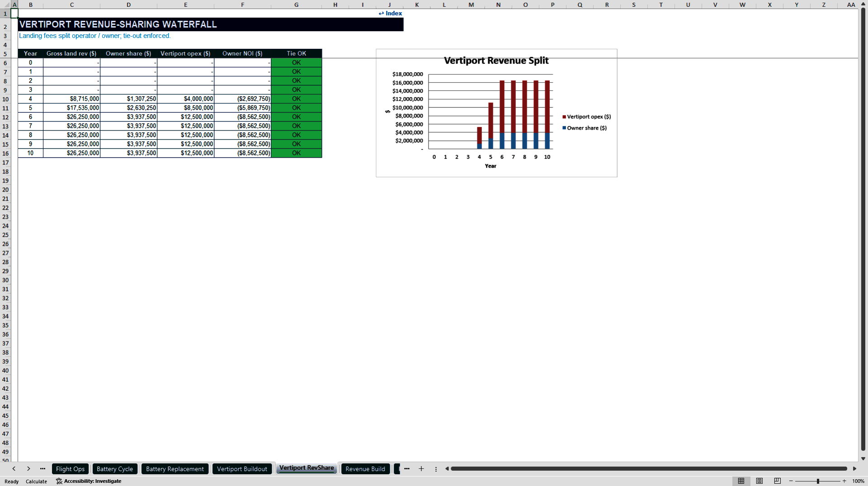
Task: Click Vertiport opex ($) legend entry
Action: click(586, 117)
